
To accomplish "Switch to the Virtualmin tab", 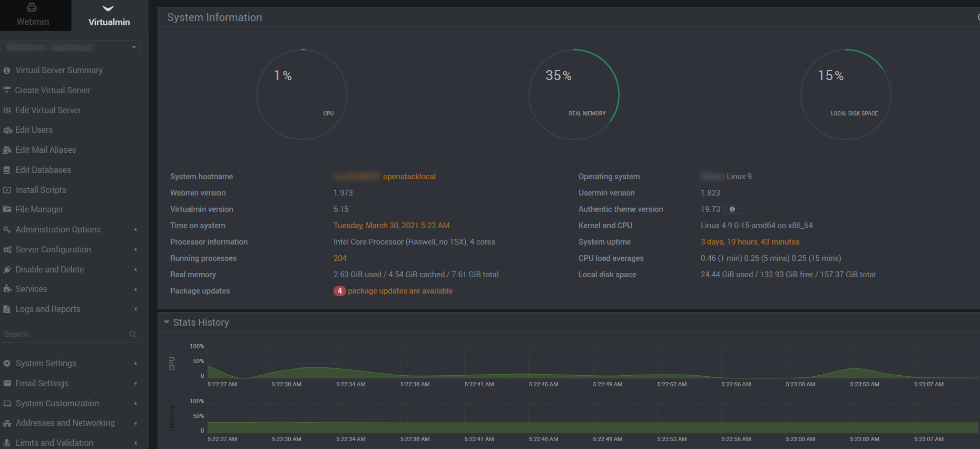I will 109,15.
